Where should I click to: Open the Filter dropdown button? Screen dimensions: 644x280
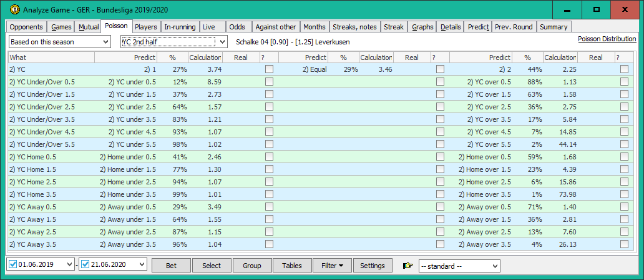click(332, 266)
